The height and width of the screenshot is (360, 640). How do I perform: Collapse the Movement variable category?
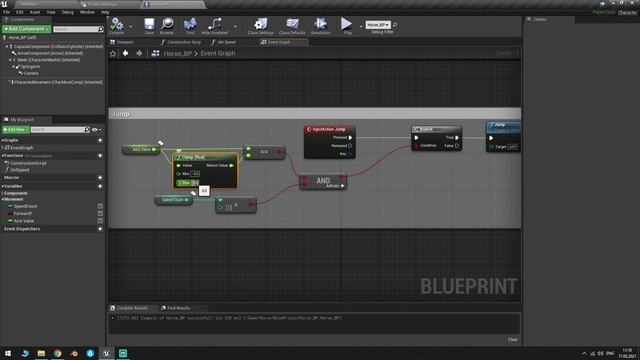coord(3,200)
